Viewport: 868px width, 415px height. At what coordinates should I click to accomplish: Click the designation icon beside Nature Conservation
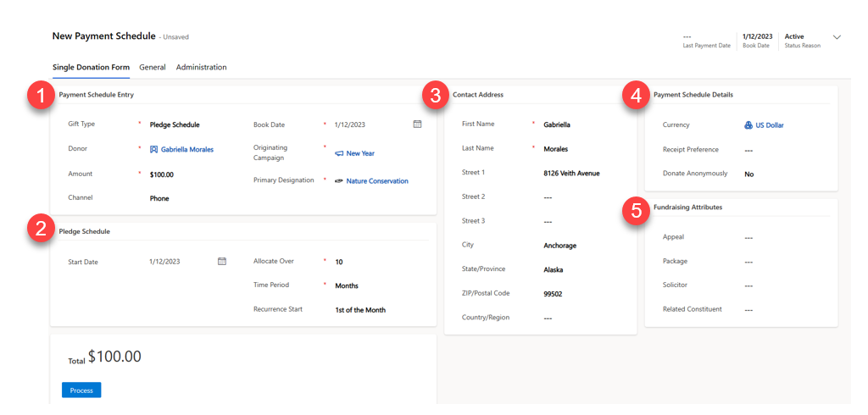point(339,181)
